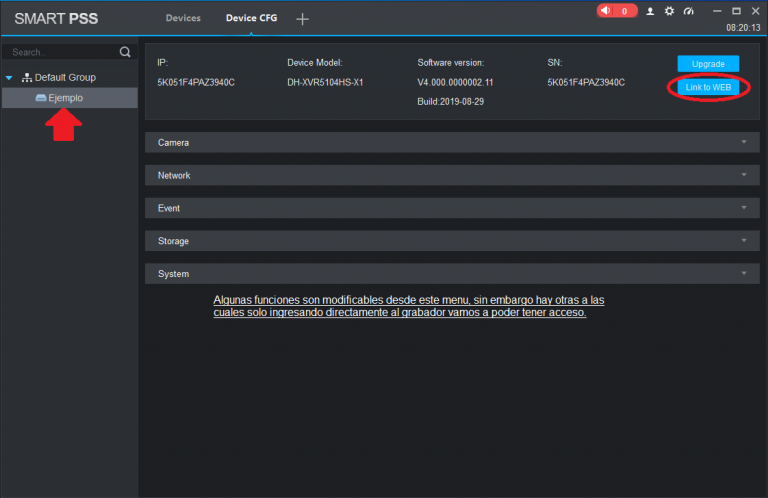The width and height of the screenshot is (768, 498).
Task: Collapse the Default Group tree arrow
Action: click(9, 78)
